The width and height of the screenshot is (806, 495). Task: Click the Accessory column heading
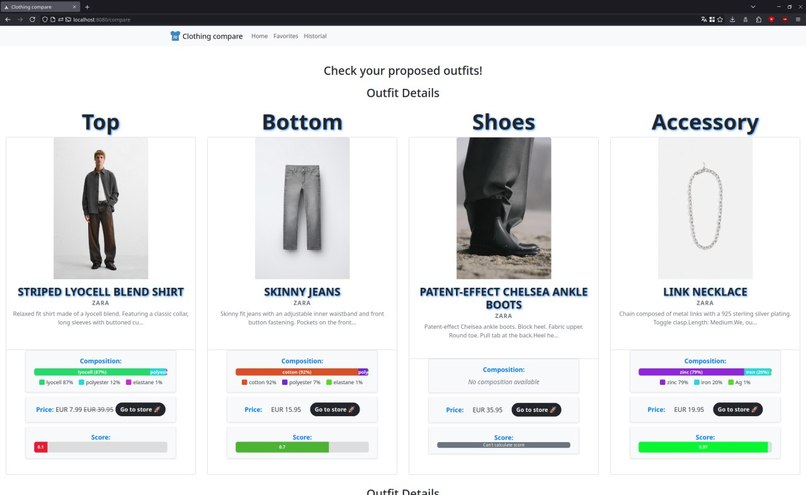tap(705, 122)
